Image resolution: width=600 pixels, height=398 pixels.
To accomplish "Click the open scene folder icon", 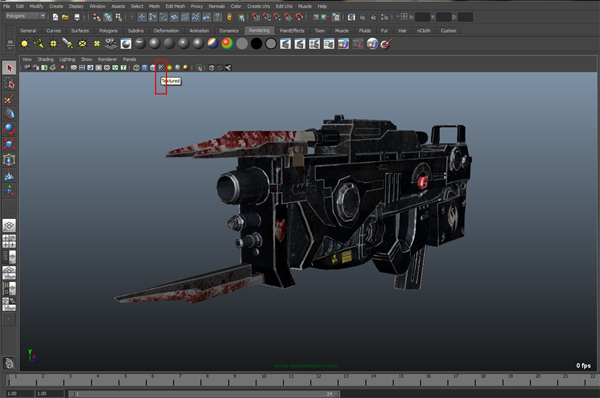I will point(65,17).
